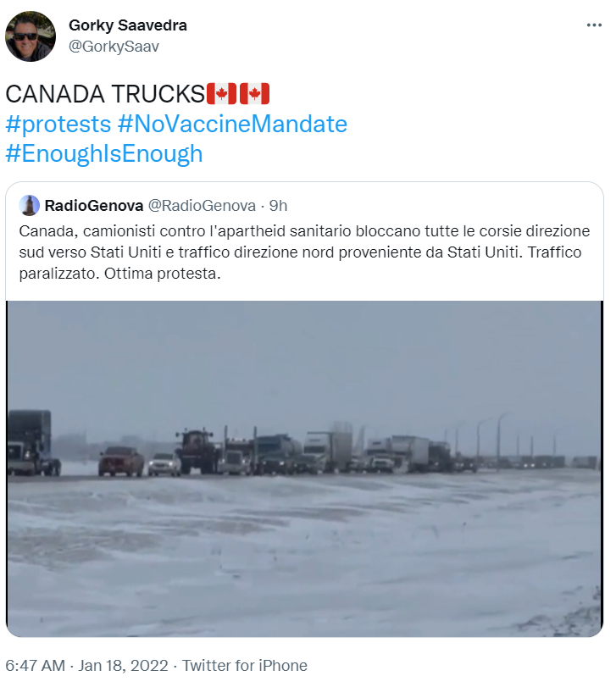Open the @RadioGenova handle
This screenshot has width=616, height=687.
coord(202,206)
